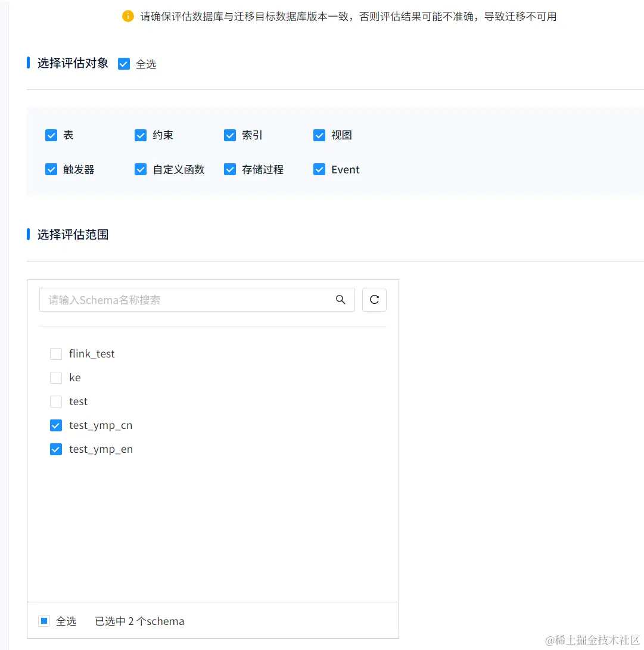Click the flink_test schema name

tap(92, 354)
